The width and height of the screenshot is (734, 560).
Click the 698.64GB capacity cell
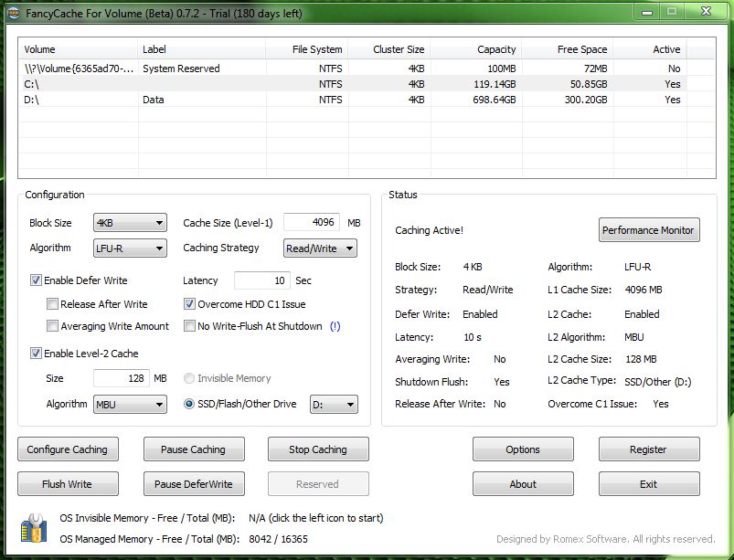[x=494, y=100]
